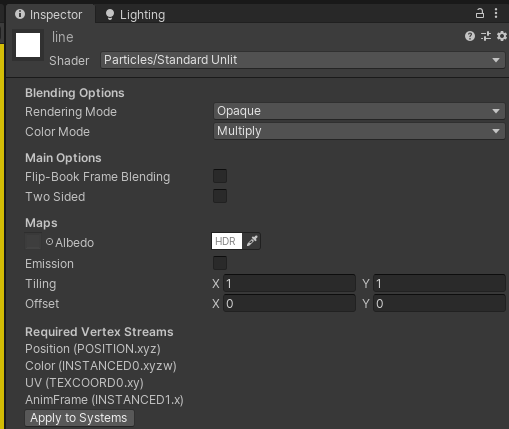The width and height of the screenshot is (509, 429).
Task: Switch to the Lighting tab
Action: (135, 15)
